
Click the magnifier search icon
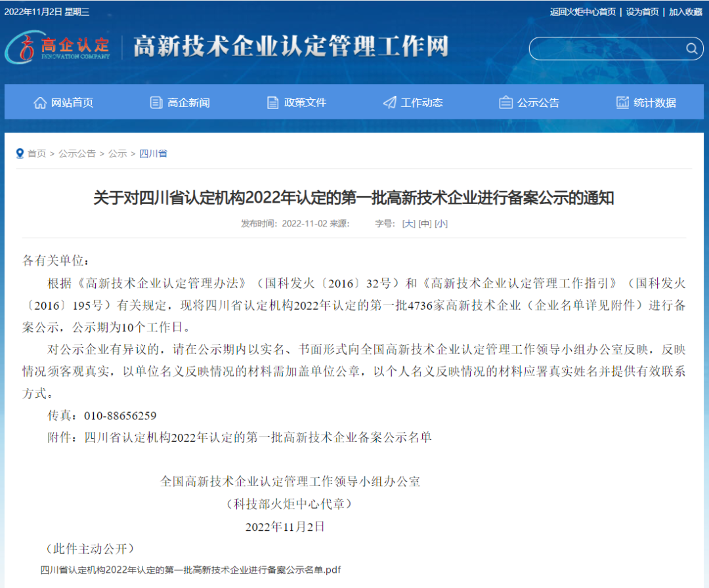point(691,49)
